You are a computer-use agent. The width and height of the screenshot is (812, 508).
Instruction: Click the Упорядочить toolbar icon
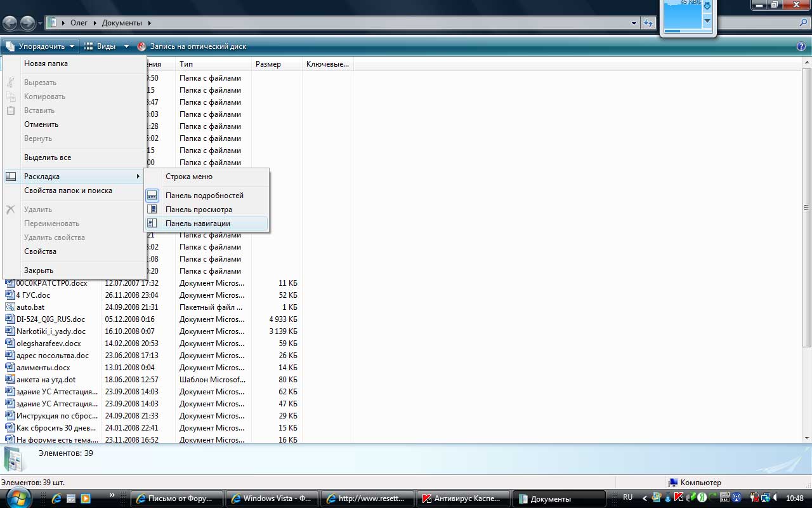[x=10, y=46]
